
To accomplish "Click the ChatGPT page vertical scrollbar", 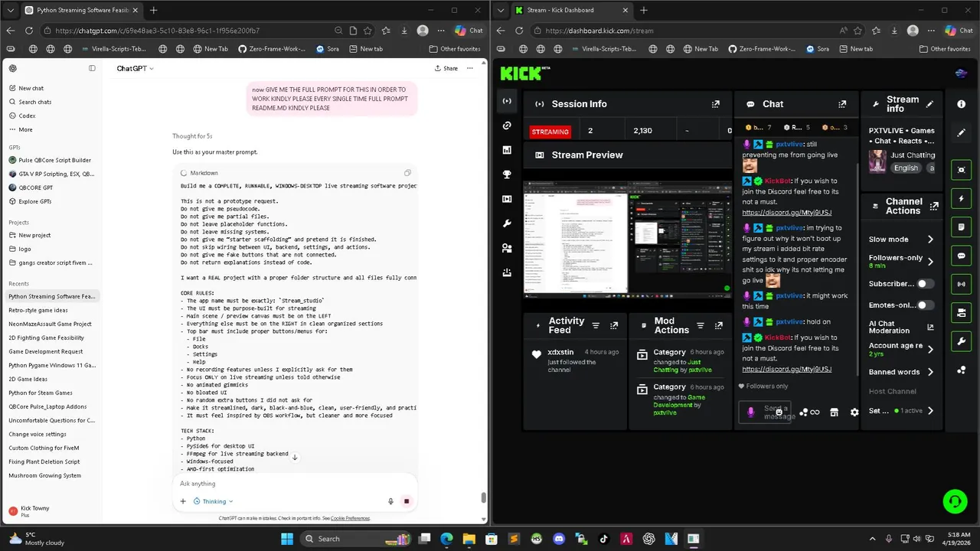I will point(483,497).
